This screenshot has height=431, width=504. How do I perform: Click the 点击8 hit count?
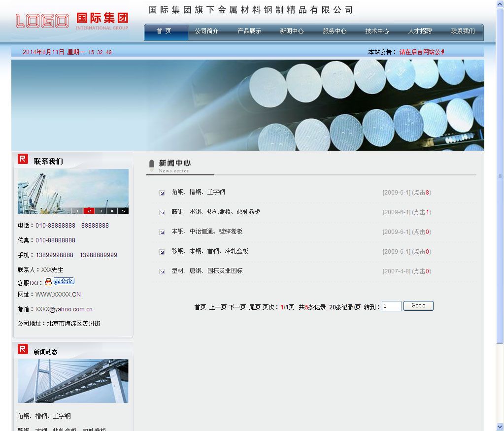[x=421, y=193]
